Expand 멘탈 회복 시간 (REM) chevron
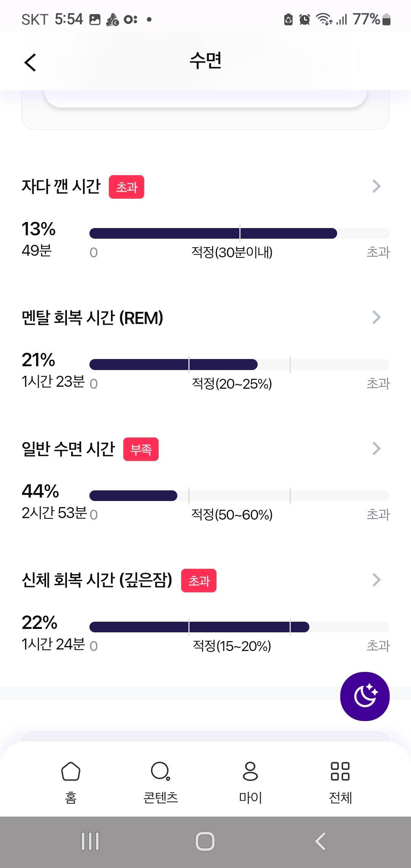 tap(376, 317)
